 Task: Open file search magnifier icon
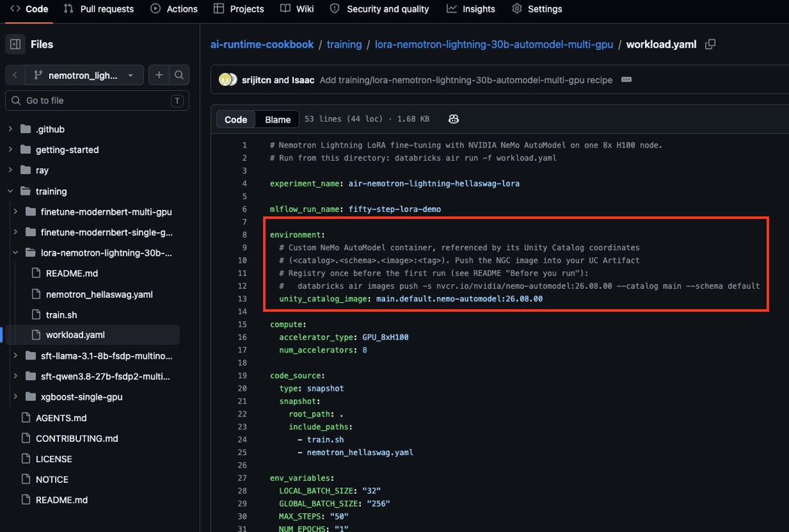point(179,75)
